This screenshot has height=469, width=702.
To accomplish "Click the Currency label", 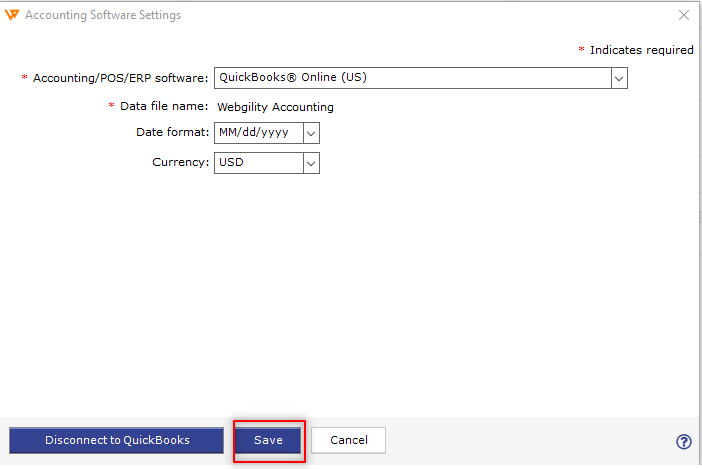I will 180,162.
